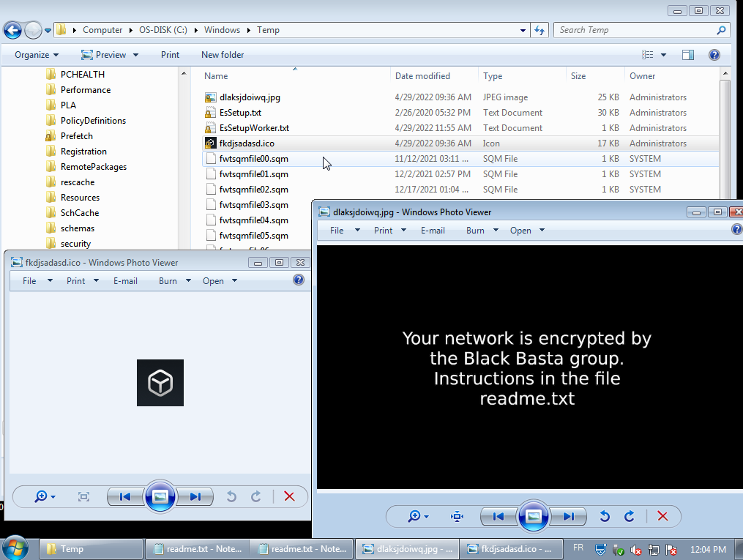Select the Windows breadcrumb in address bar
Viewport: 743px width, 560px height.
pos(223,30)
